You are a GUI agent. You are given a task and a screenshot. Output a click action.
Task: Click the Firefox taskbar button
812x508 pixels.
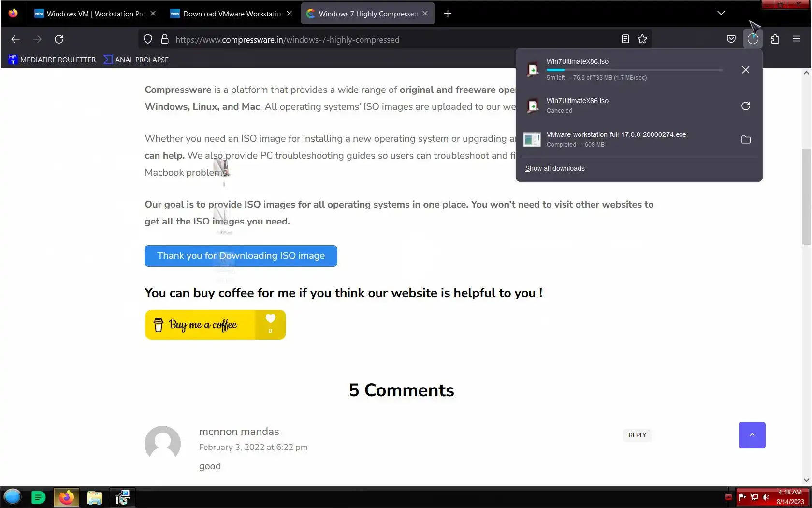[67, 497]
